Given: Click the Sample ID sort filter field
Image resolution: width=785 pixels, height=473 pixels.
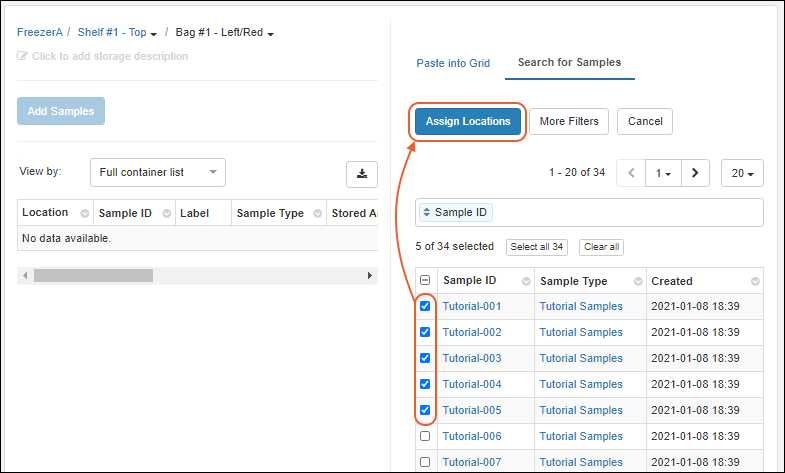Looking at the screenshot, I should pos(455,212).
